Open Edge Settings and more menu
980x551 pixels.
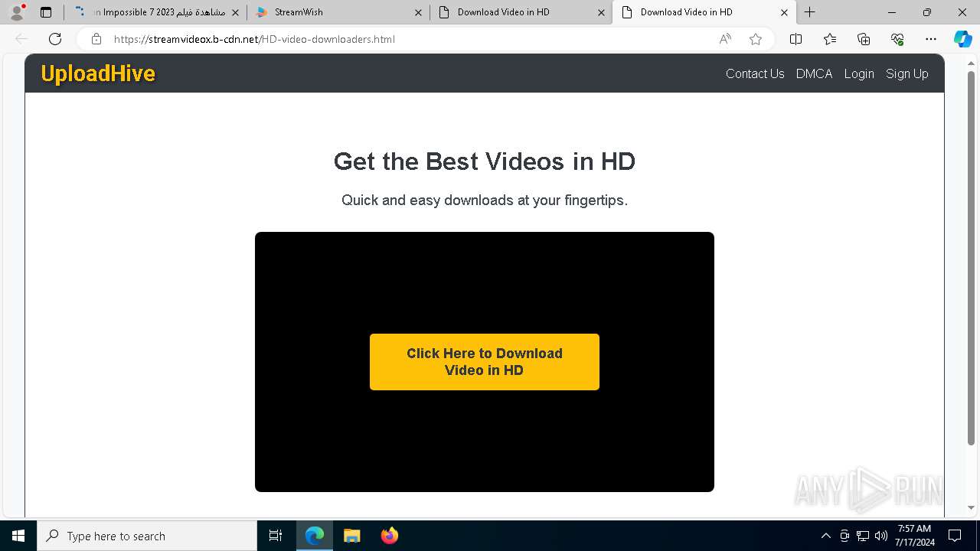(x=931, y=39)
